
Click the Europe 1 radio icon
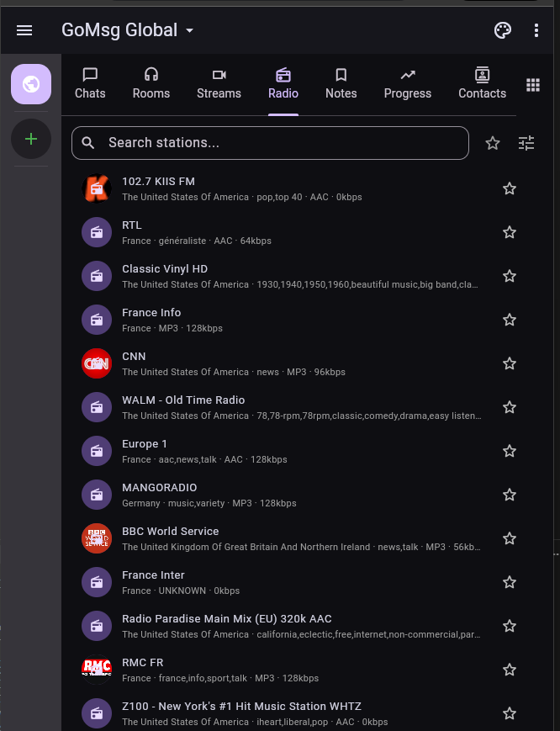(97, 451)
